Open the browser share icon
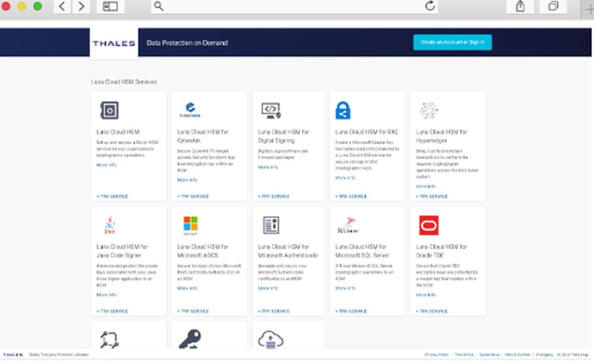Screen dimensions: 594x364 click(x=520, y=7)
